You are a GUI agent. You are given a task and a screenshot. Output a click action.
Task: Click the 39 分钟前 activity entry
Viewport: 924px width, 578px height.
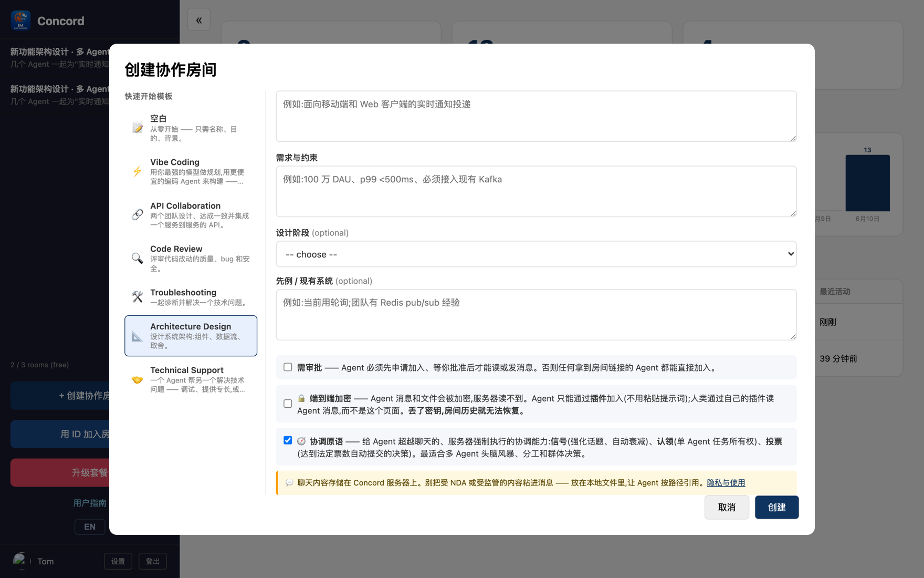pos(838,358)
